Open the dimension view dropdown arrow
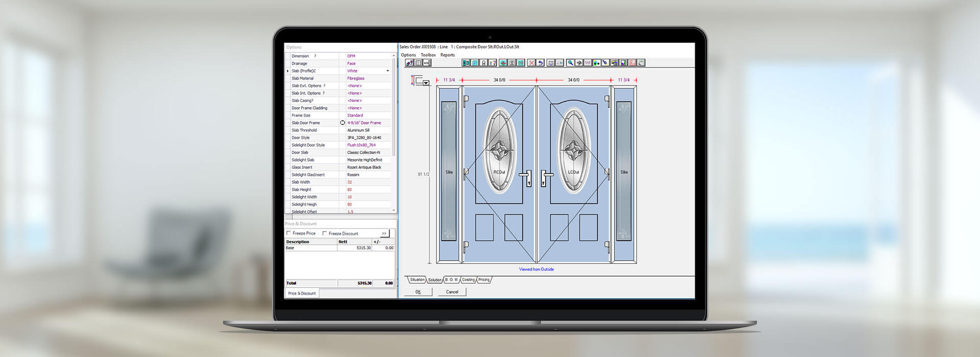The width and height of the screenshot is (980, 357). [x=426, y=83]
